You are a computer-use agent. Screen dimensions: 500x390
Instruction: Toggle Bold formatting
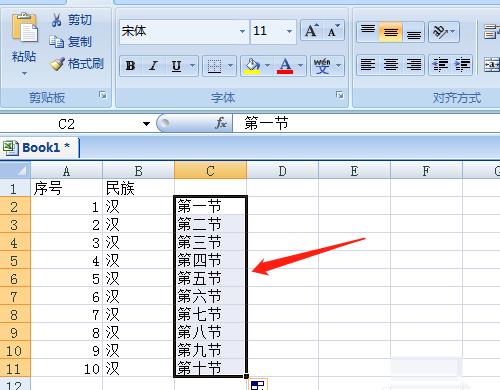tap(130, 66)
